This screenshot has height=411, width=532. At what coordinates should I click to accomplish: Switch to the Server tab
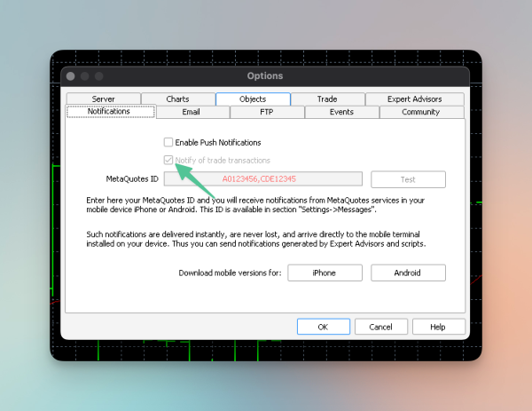103,99
